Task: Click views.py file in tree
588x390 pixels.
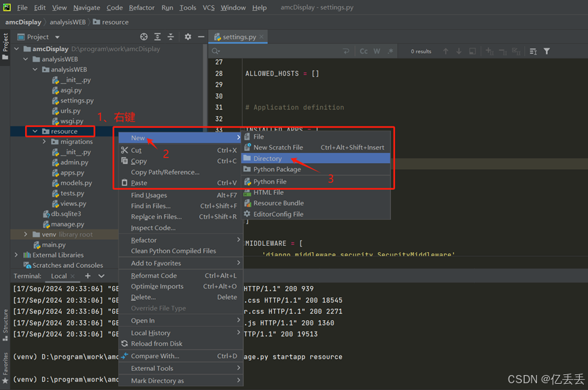Action: [x=69, y=204]
